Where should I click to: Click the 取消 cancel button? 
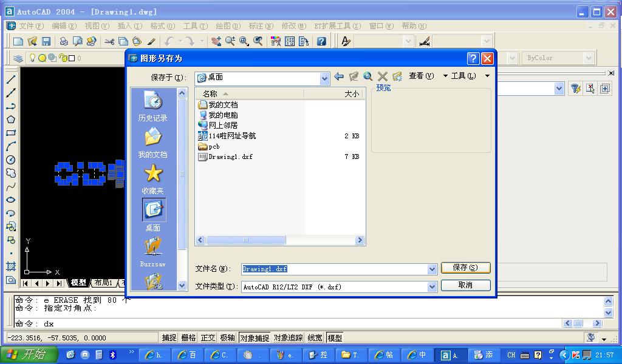(466, 285)
